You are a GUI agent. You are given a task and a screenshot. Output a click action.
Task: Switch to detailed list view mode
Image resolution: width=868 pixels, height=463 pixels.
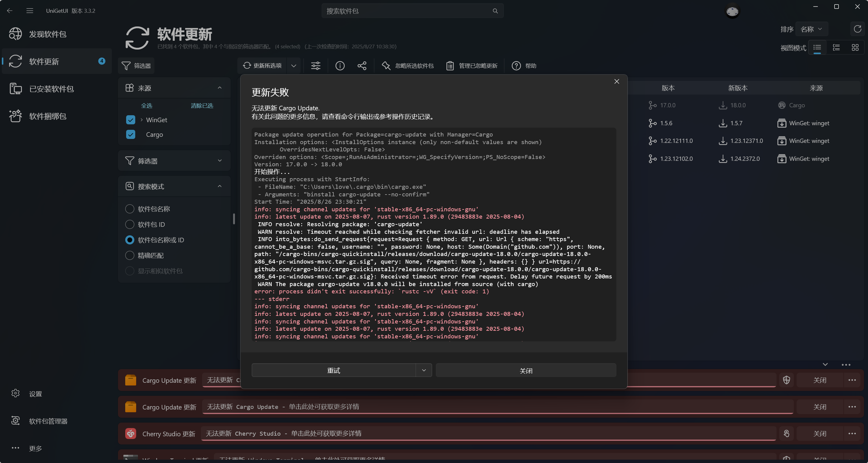click(x=836, y=47)
